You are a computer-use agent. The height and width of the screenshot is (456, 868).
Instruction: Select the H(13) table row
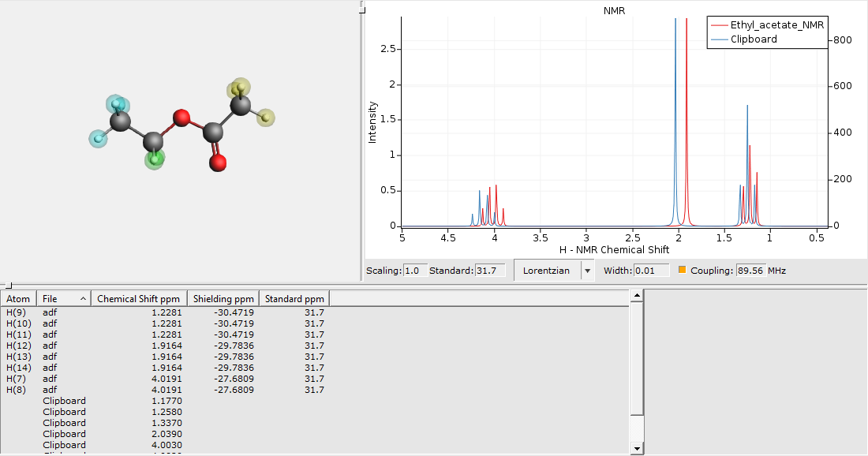coord(314,357)
